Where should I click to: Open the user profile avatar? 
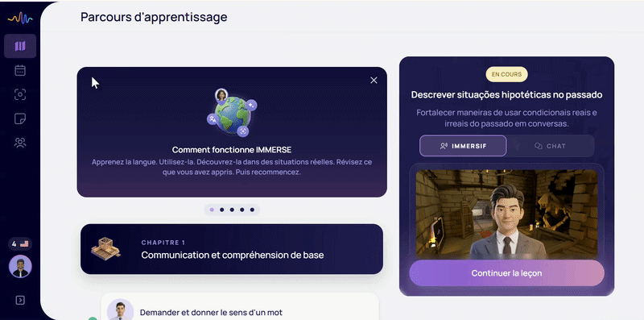pos(20,267)
